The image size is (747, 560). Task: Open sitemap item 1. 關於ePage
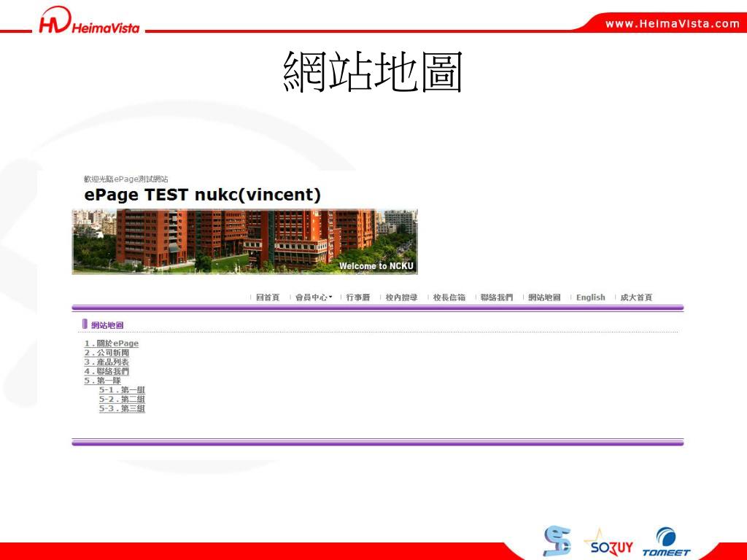(x=112, y=343)
